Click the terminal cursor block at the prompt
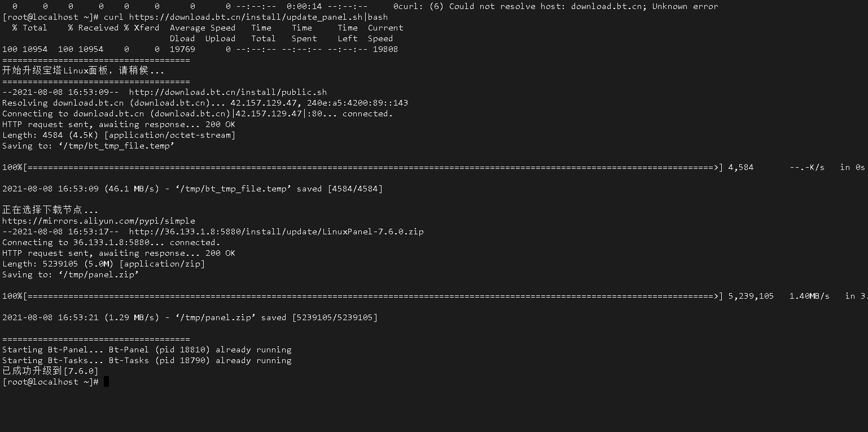This screenshot has height=432, width=868. [x=106, y=382]
